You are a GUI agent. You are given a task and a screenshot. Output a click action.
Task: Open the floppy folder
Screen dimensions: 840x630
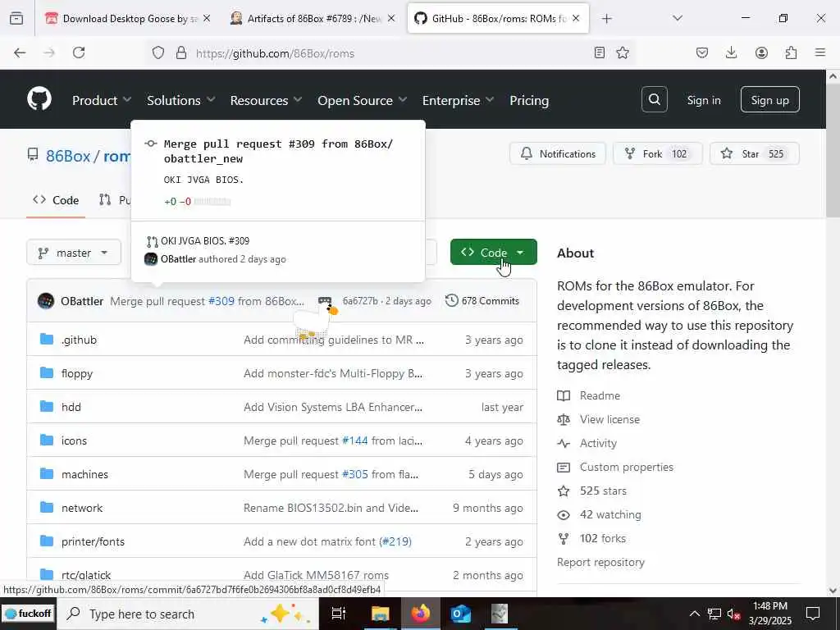click(x=76, y=373)
